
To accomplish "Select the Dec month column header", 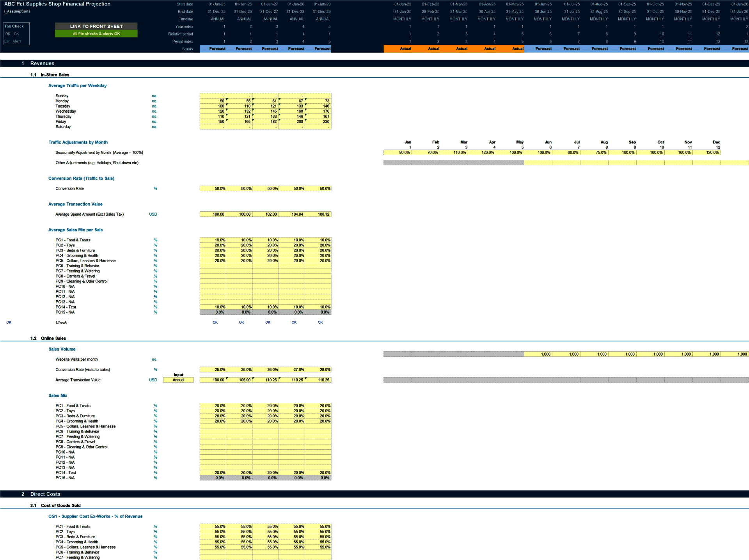I will coord(716,142).
